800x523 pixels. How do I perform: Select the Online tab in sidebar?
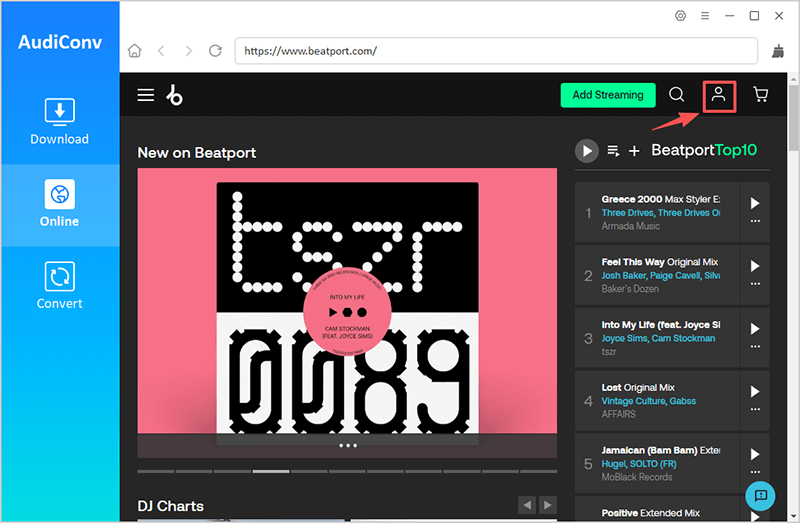click(60, 205)
